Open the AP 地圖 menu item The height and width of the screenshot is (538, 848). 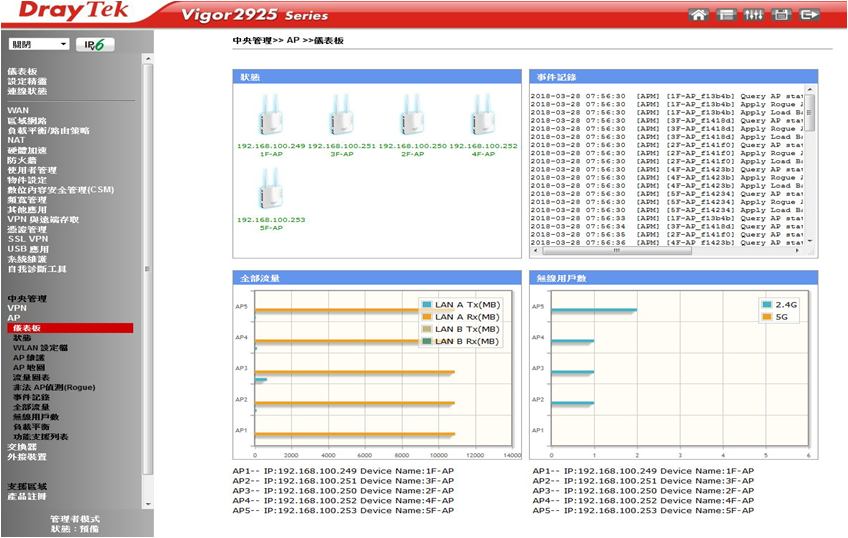coord(32,367)
